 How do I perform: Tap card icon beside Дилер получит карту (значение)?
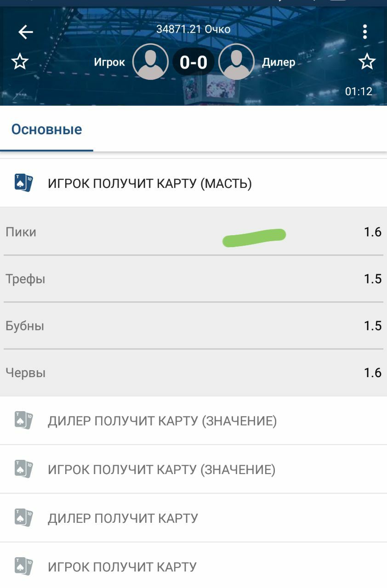tap(23, 420)
